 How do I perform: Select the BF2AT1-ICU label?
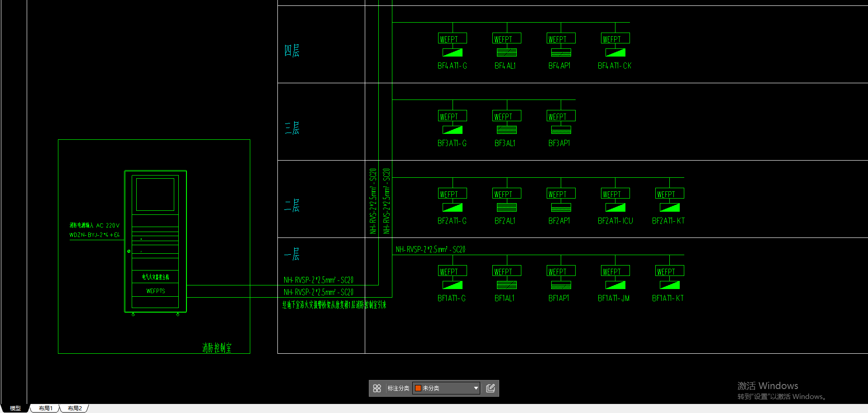click(x=615, y=221)
